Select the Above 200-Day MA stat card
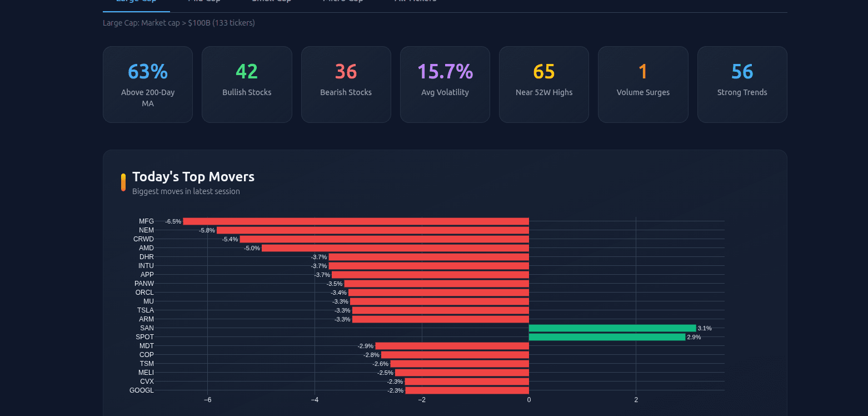 tap(147, 84)
